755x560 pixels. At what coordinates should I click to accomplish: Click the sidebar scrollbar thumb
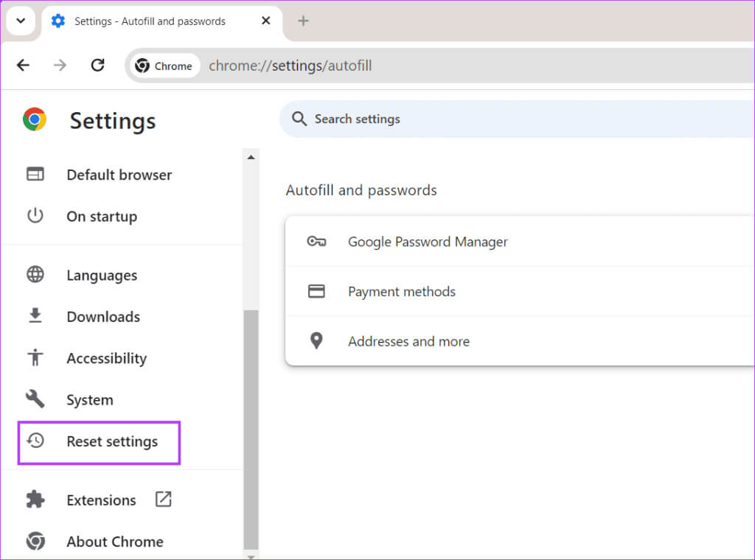click(251, 429)
